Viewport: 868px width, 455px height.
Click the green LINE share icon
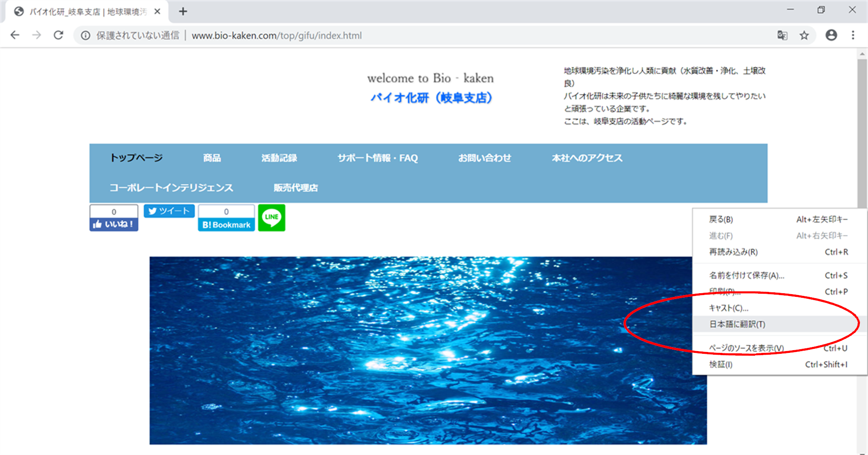tap(272, 218)
